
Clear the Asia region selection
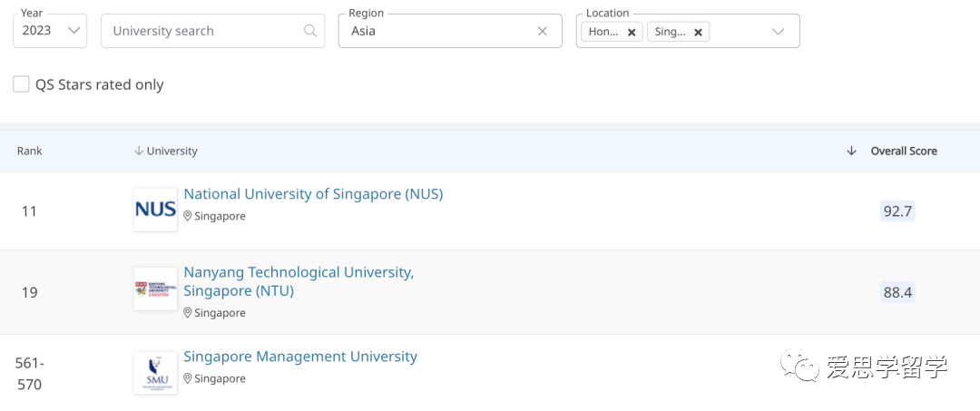[x=543, y=31]
